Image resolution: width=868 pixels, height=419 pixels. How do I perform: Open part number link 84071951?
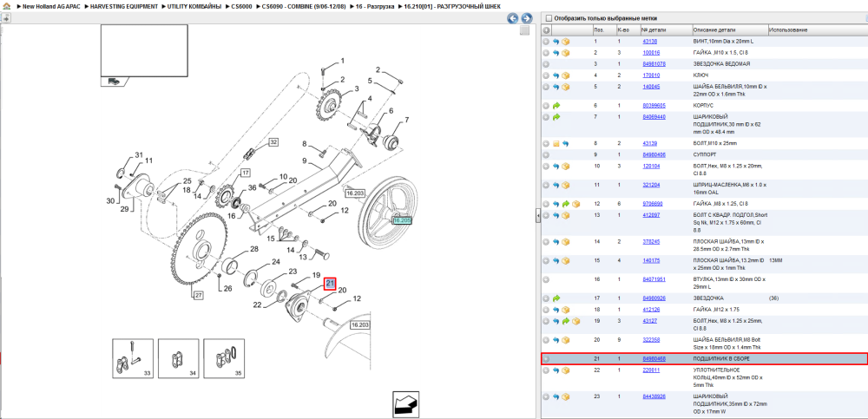pyautogui.click(x=654, y=279)
